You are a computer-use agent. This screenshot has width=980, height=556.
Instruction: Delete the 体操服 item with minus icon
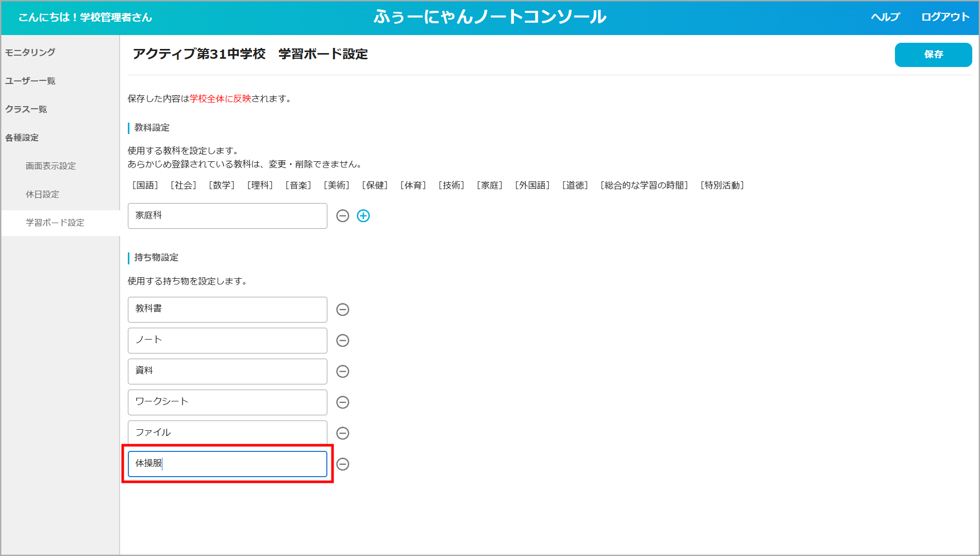point(343,464)
